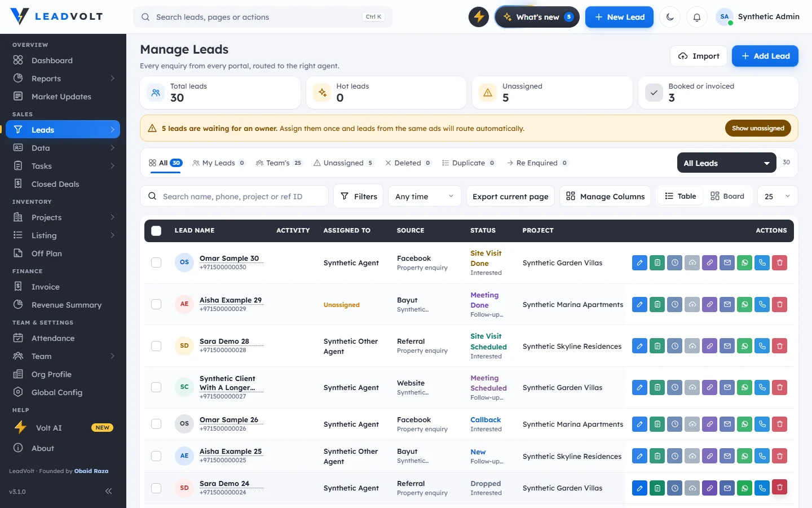Click the Booked or invoiced checkmark icon
The height and width of the screenshot is (508, 812).
point(654,93)
